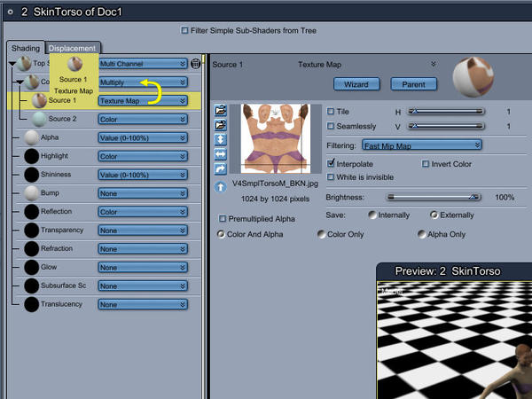Click the torso texture map thumbnail
The height and width of the screenshot is (399, 532).
[275, 138]
